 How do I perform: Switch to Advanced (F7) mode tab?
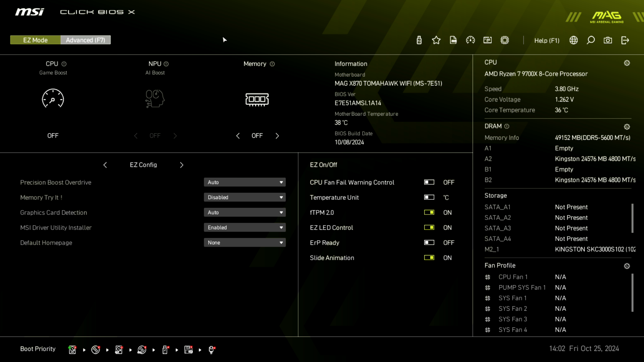(x=86, y=40)
